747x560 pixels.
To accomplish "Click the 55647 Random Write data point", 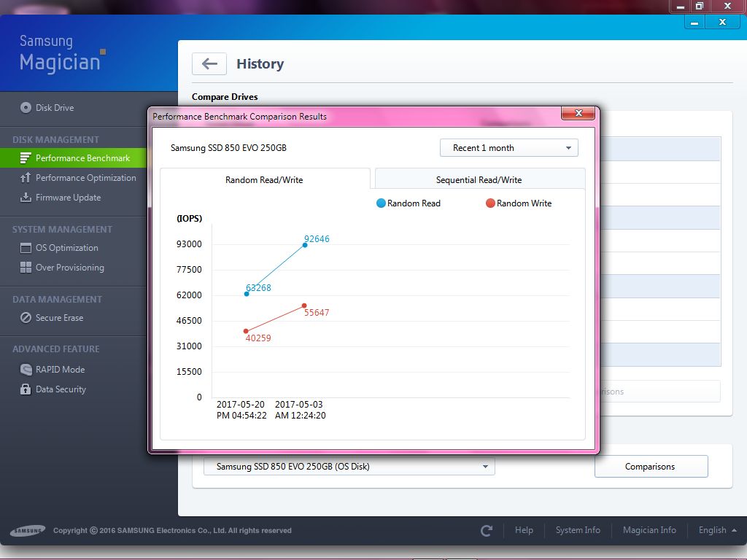I will [x=304, y=306].
